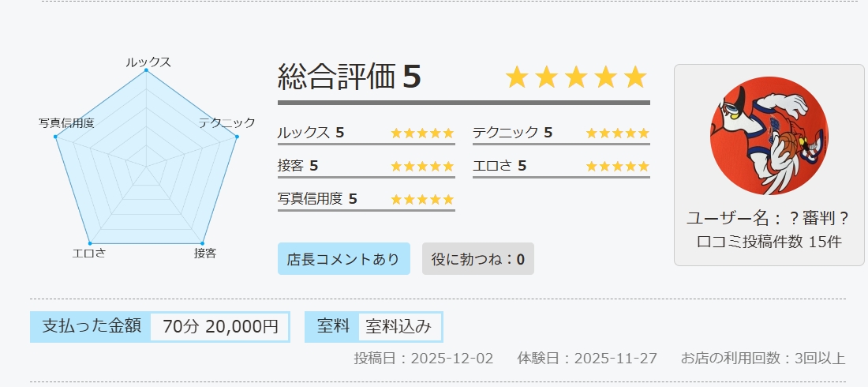868x387 pixels.
Task: Click the 写真信用度 row star icons
Action: pos(422,199)
